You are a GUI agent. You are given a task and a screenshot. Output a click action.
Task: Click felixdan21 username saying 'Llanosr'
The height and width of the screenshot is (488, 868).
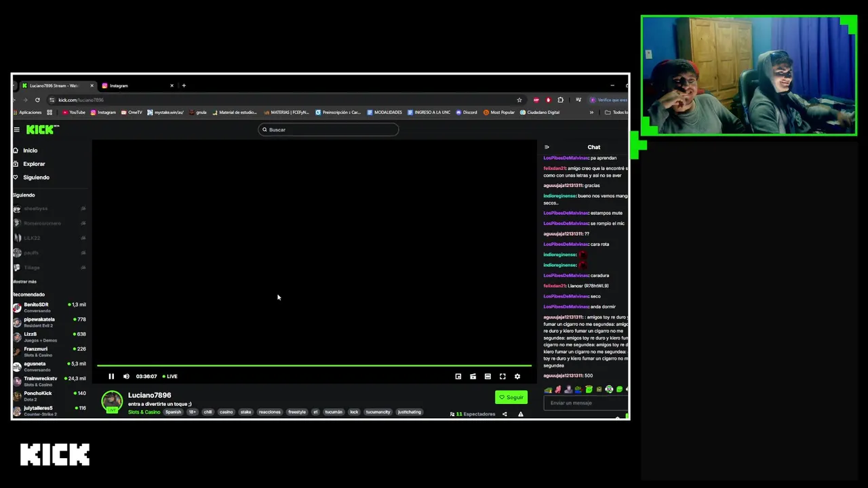(554, 286)
